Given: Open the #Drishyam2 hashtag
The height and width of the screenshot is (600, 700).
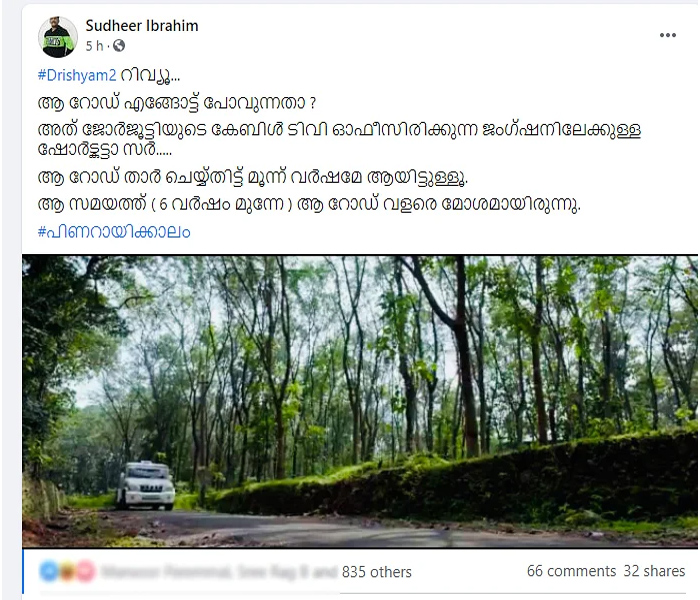Looking at the screenshot, I should point(77,75).
